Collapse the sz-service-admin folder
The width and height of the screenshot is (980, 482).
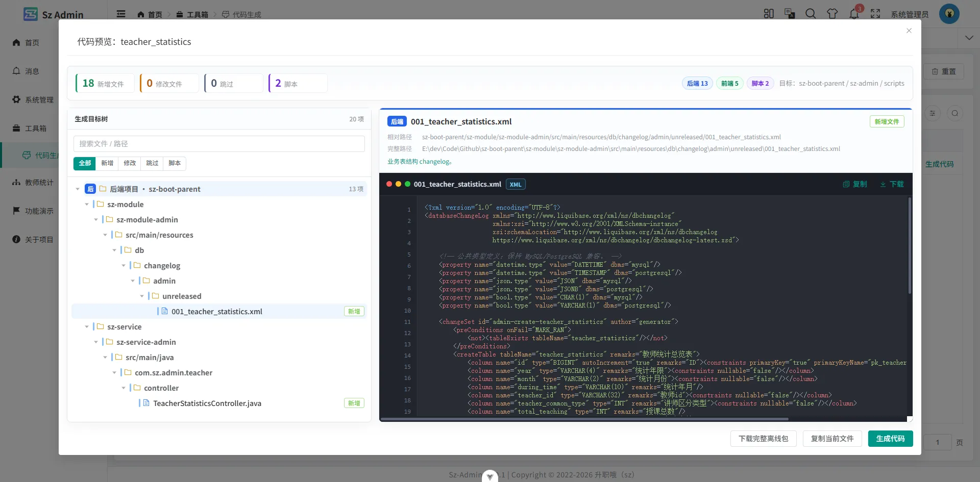[96, 342]
